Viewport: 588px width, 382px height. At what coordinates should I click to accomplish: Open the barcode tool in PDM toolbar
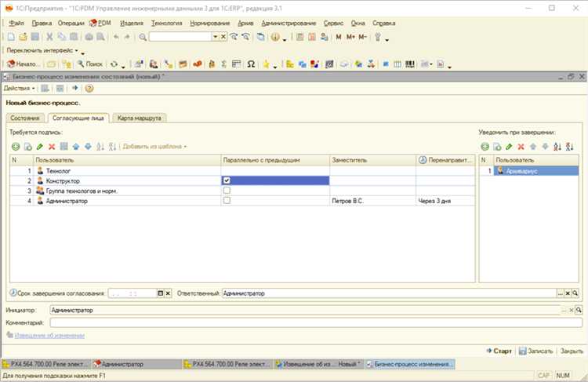click(410, 64)
